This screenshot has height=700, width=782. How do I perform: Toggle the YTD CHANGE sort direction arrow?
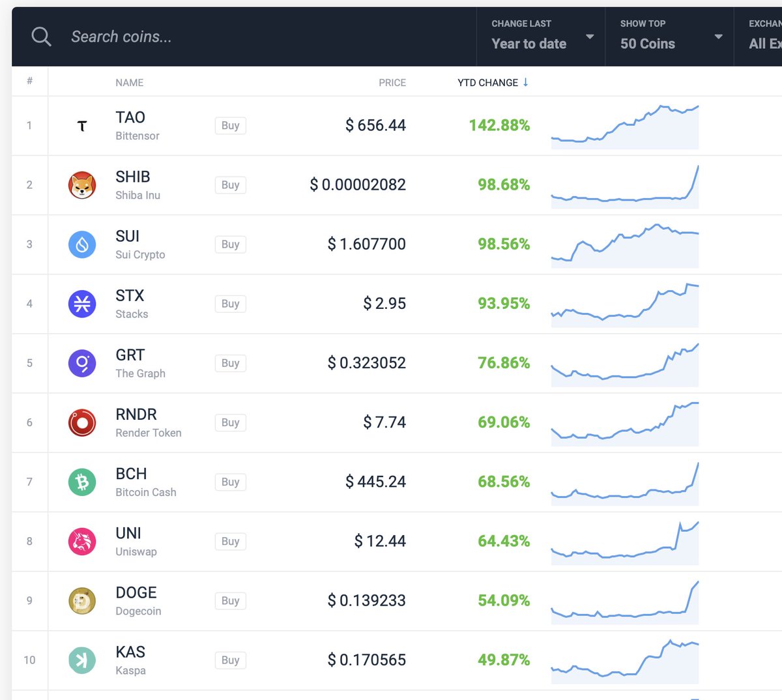(527, 83)
